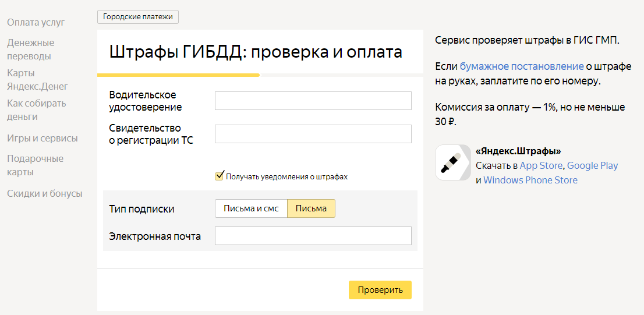644x315 pixels.
Task: Select the Письма и смс subscription option
Action: [x=251, y=208]
